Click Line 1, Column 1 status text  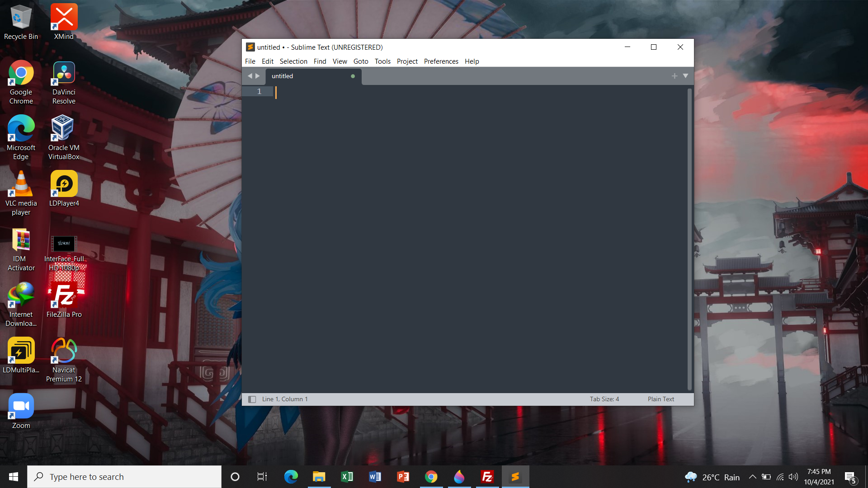coord(285,399)
